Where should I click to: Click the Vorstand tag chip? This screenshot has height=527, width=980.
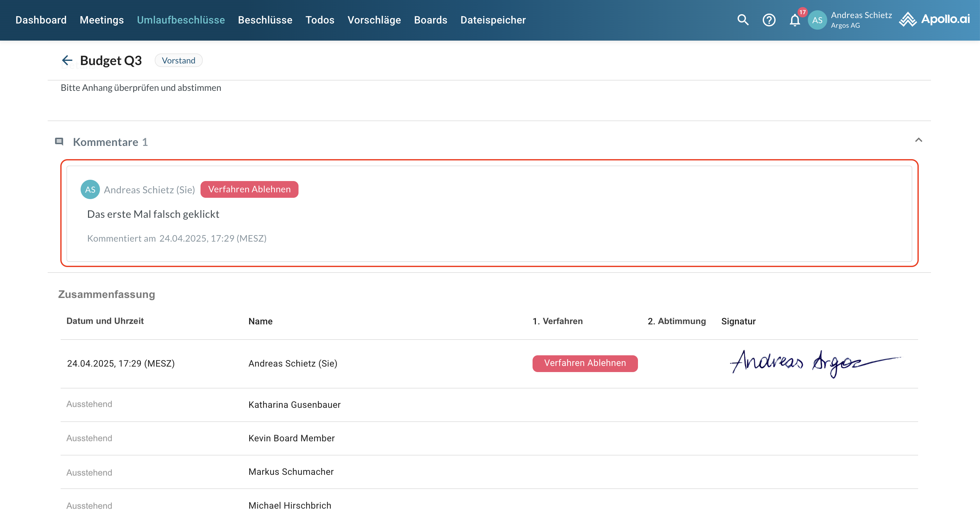click(x=178, y=61)
